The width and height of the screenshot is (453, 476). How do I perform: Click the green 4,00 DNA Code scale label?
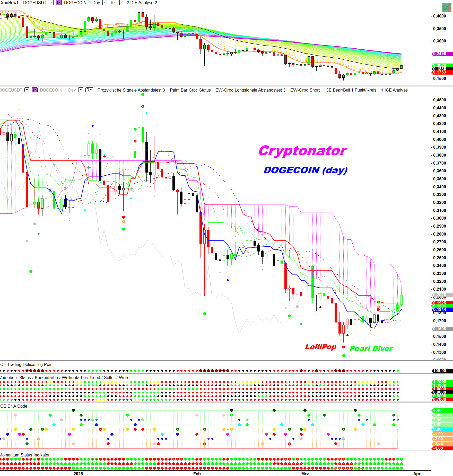click(x=442, y=410)
